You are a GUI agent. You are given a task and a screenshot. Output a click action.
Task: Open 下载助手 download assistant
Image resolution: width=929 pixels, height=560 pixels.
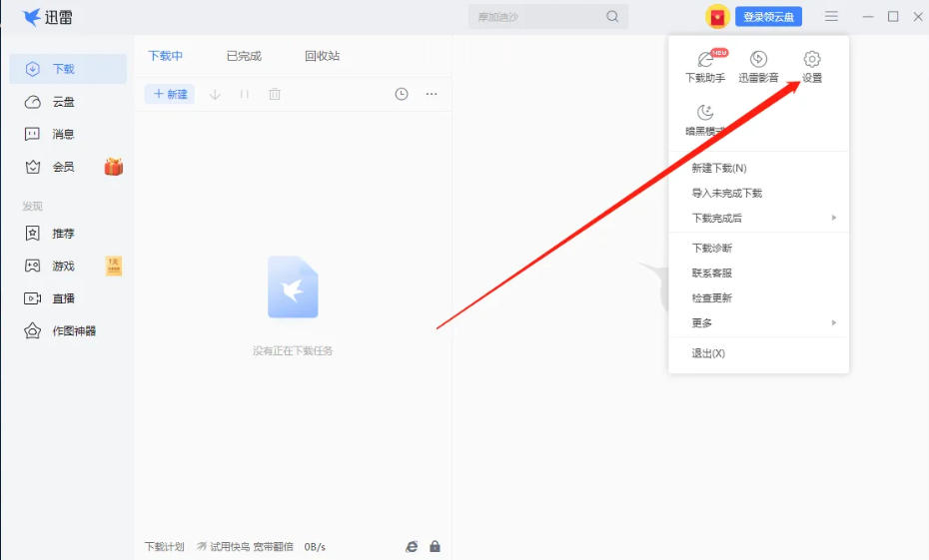pyautogui.click(x=705, y=66)
